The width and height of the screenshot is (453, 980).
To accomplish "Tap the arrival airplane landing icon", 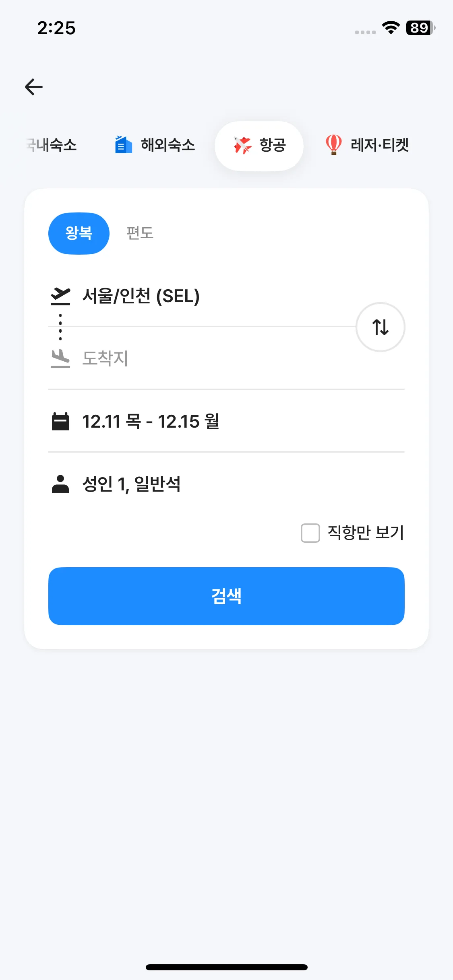I will [60, 358].
